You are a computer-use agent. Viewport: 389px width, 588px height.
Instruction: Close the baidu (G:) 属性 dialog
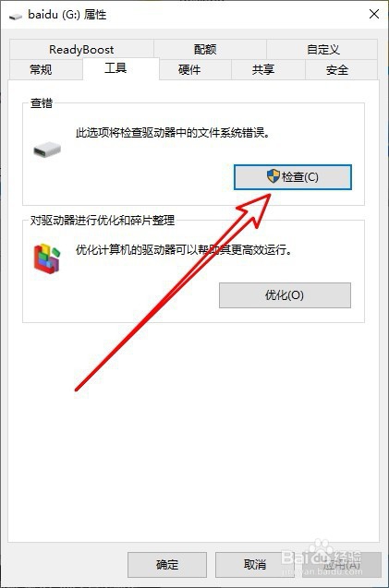pos(374,14)
